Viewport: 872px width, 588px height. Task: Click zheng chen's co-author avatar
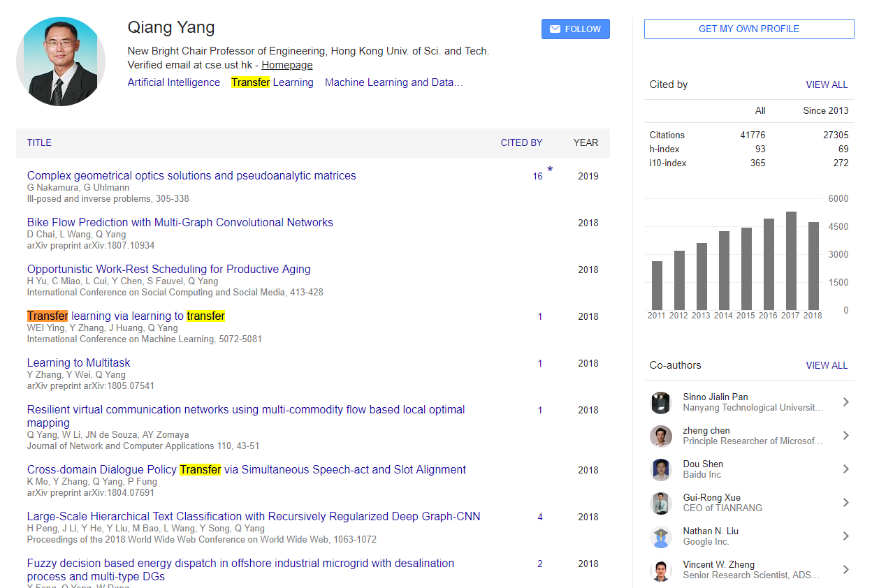(660, 436)
